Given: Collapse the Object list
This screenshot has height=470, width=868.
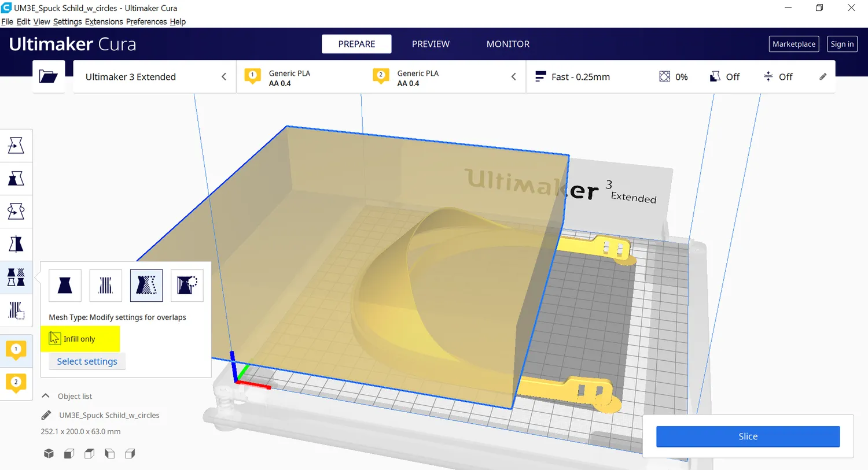Looking at the screenshot, I should [x=46, y=396].
